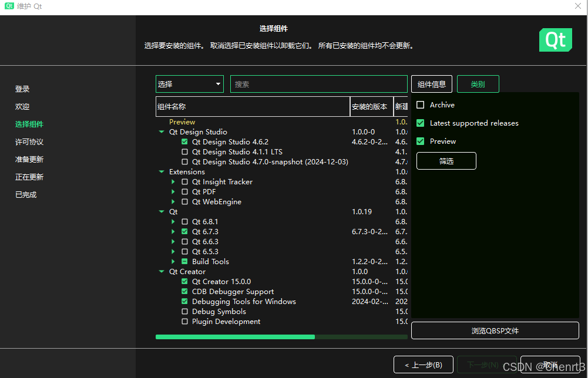588x378 pixels.
Task: Expand the Build Tools entry
Action: [173, 261]
